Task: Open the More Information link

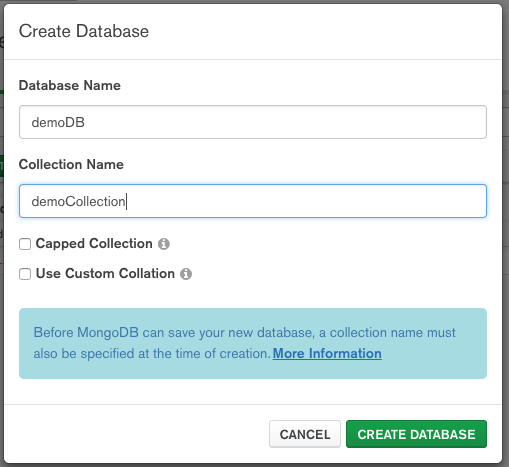Action: coord(327,353)
